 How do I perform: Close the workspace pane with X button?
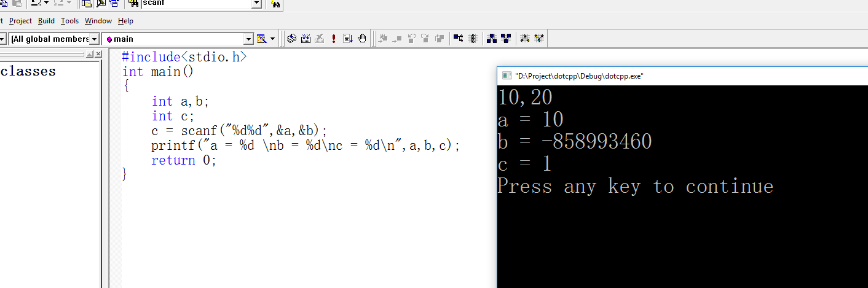(98, 55)
